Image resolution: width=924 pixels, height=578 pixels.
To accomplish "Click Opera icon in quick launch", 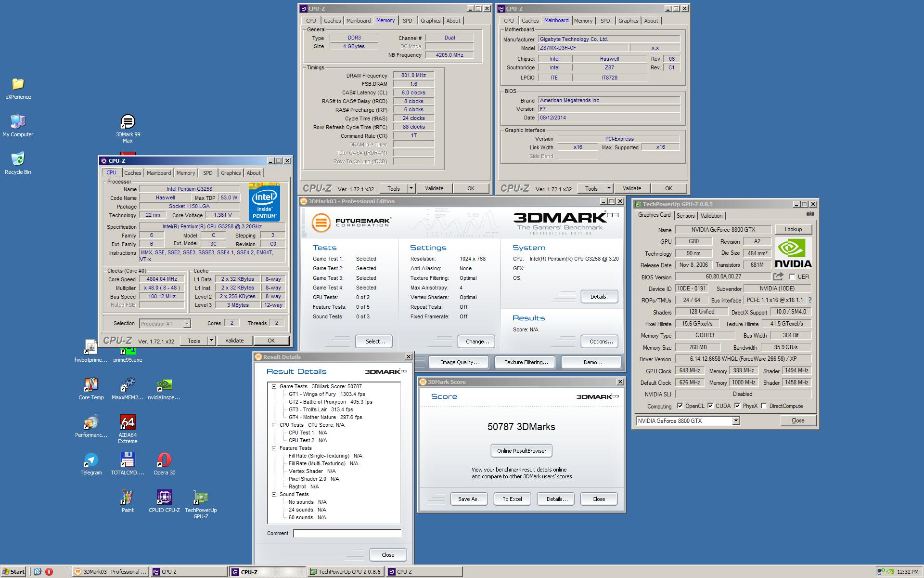I will [49, 572].
